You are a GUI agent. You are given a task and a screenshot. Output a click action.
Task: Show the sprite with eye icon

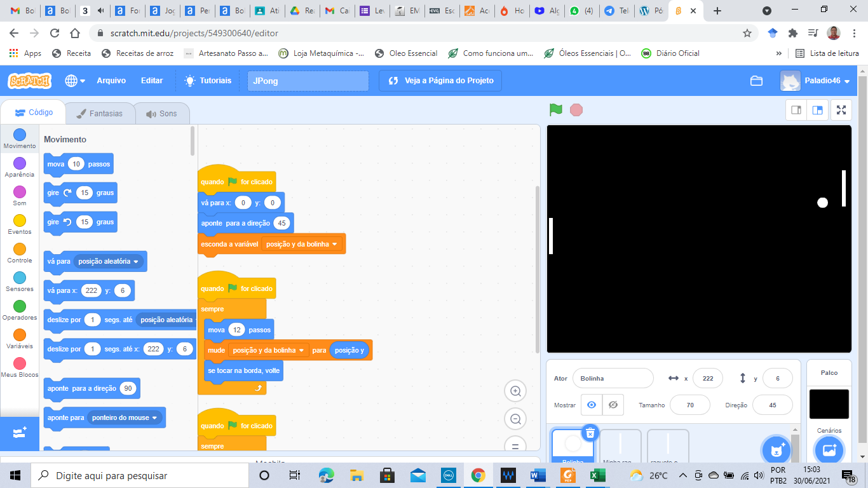pyautogui.click(x=592, y=405)
